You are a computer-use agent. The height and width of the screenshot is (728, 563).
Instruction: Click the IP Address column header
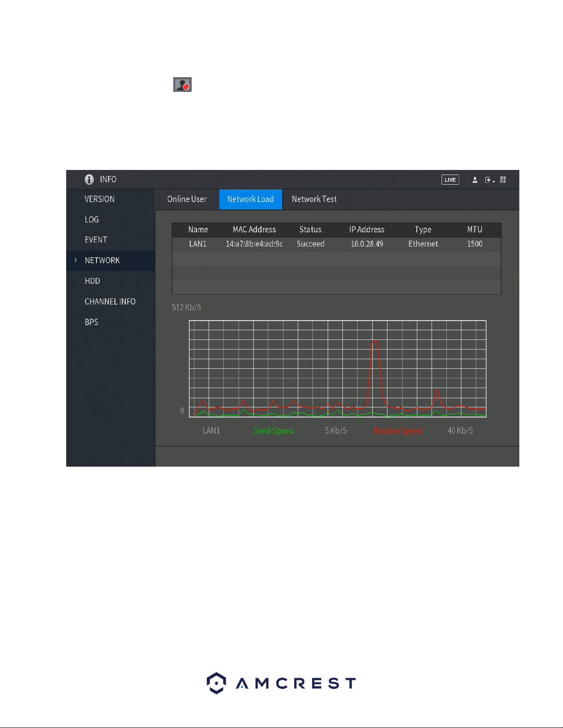367,230
